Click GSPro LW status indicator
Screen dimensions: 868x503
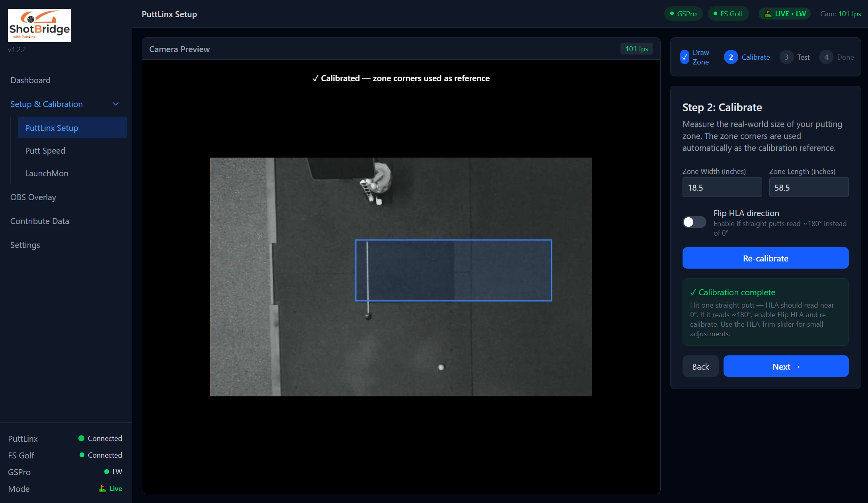coord(113,472)
